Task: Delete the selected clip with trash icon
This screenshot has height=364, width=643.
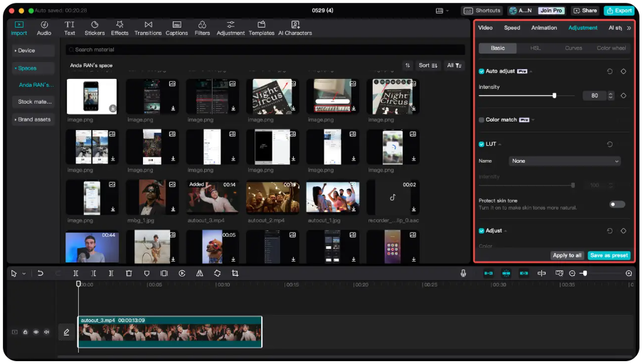Action: click(129, 273)
